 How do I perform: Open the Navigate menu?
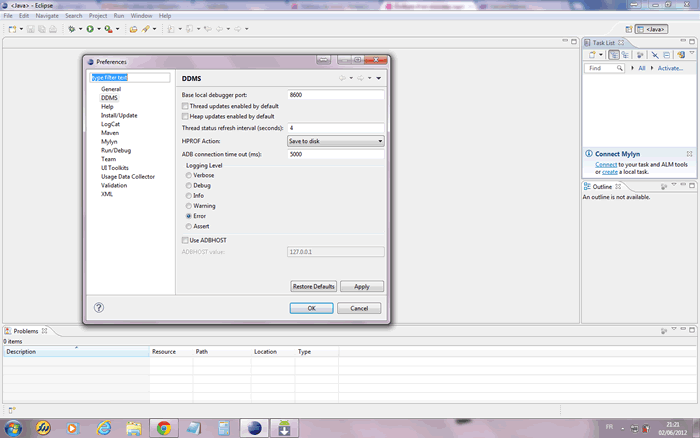(x=47, y=16)
